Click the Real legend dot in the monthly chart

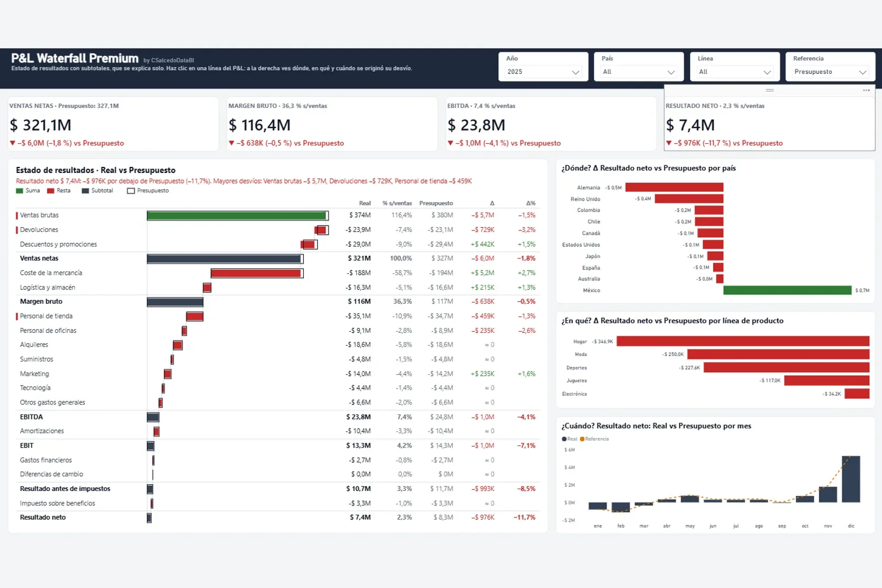tap(564, 439)
